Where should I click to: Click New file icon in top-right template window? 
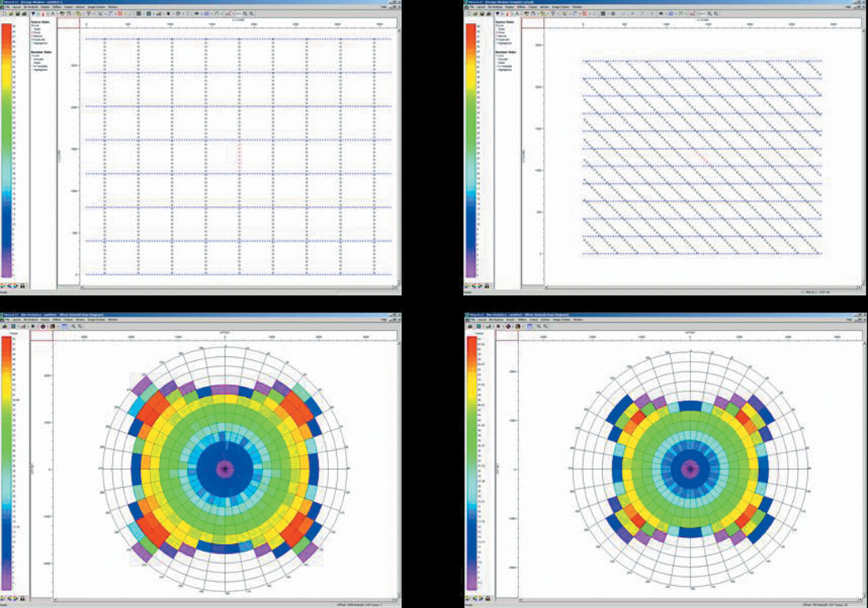tap(468, 14)
